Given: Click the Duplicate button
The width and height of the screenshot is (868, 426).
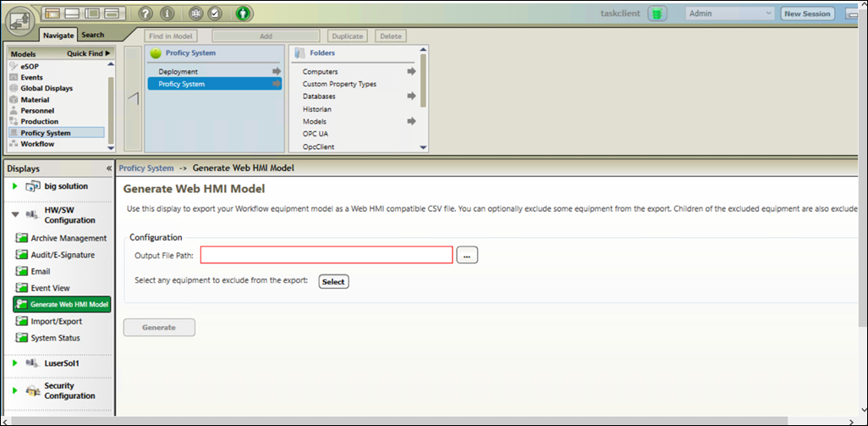Looking at the screenshot, I should tap(348, 36).
